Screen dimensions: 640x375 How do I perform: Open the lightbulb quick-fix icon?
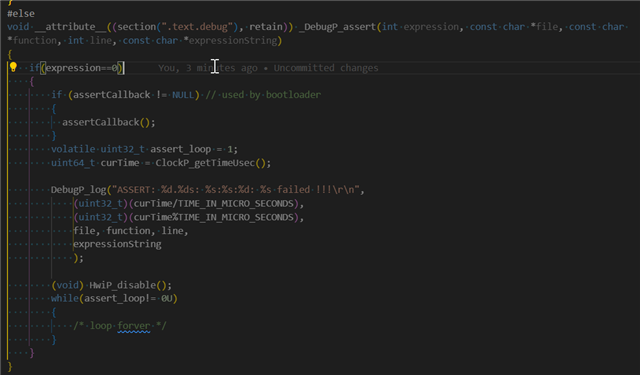click(x=13, y=67)
